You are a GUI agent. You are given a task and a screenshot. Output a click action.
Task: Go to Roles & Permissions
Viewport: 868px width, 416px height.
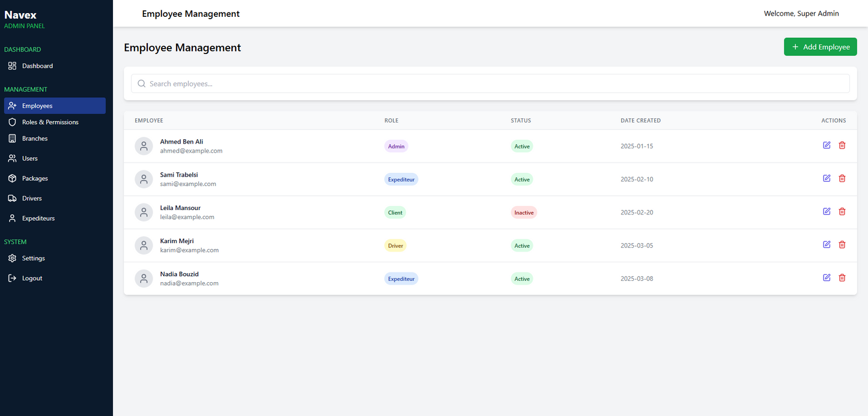click(x=50, y=122)
